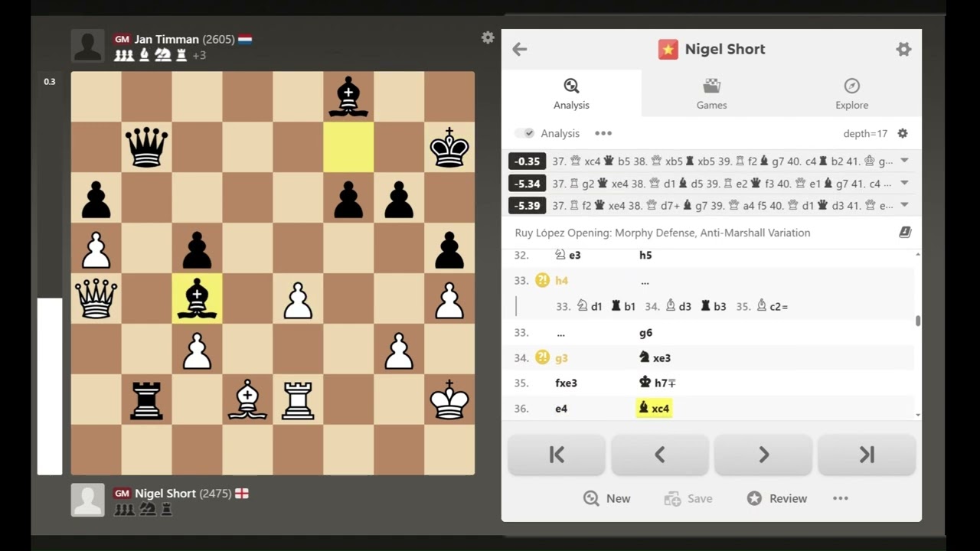The image size is (980, 551).
Task: Start a New analysis
Action: coord(606,498)
